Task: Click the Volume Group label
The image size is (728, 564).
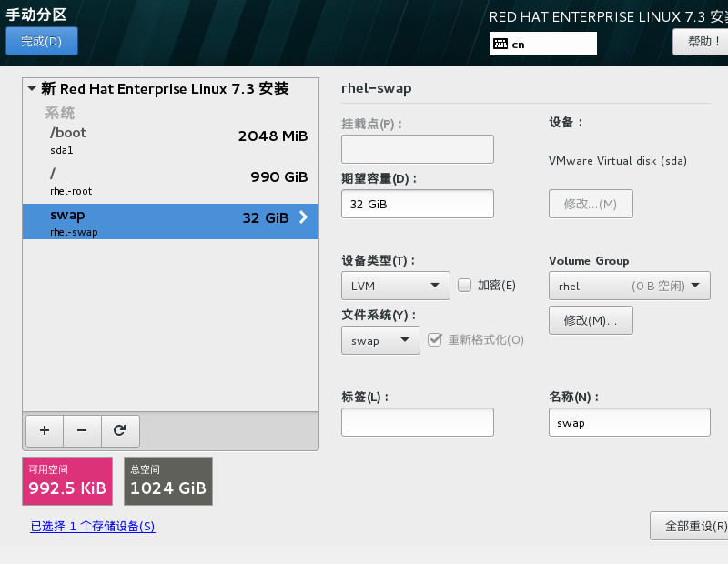Action: click(589, 261)
